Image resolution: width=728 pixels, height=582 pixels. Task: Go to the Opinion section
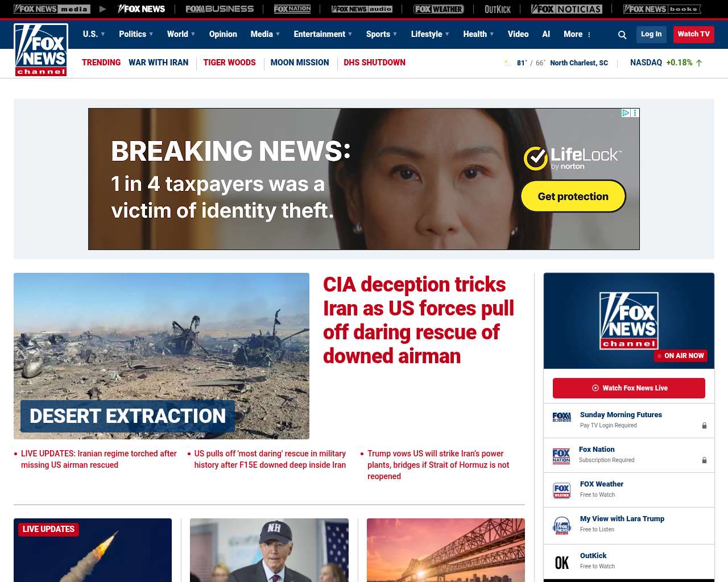click(223, 34)
